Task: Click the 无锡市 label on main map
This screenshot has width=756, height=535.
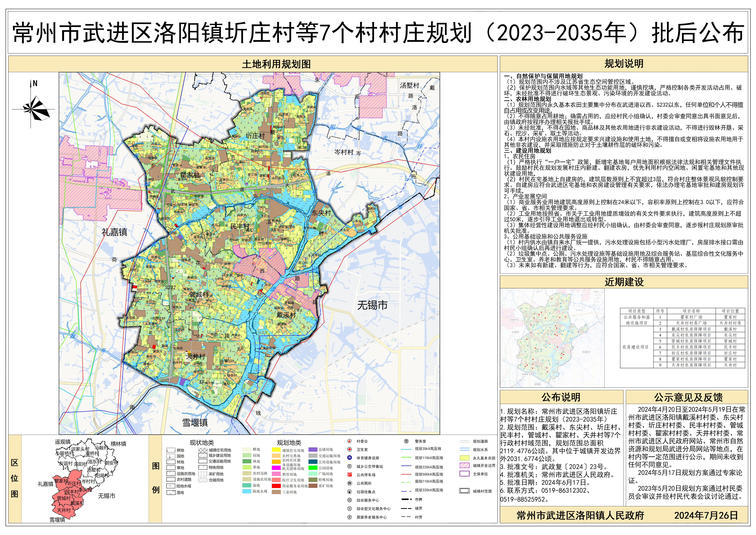Action: 372,305
